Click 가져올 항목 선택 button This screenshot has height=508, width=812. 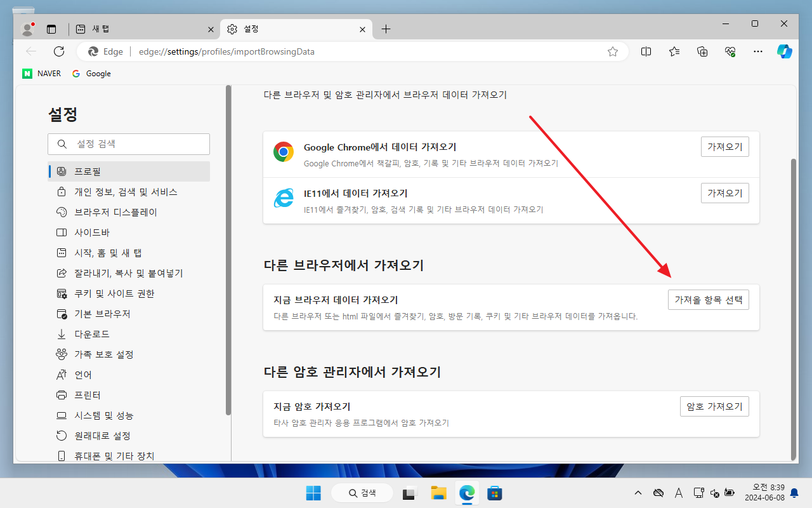click(709, 300)
